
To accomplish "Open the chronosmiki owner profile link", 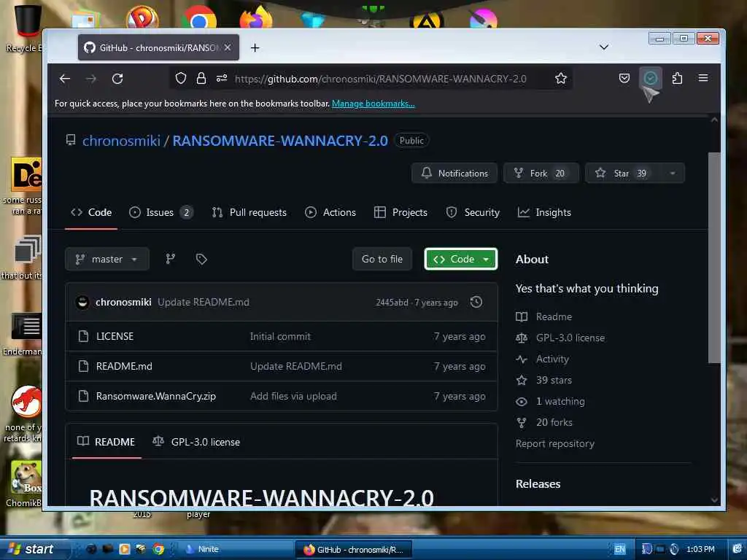I will [x=122, y=141].
